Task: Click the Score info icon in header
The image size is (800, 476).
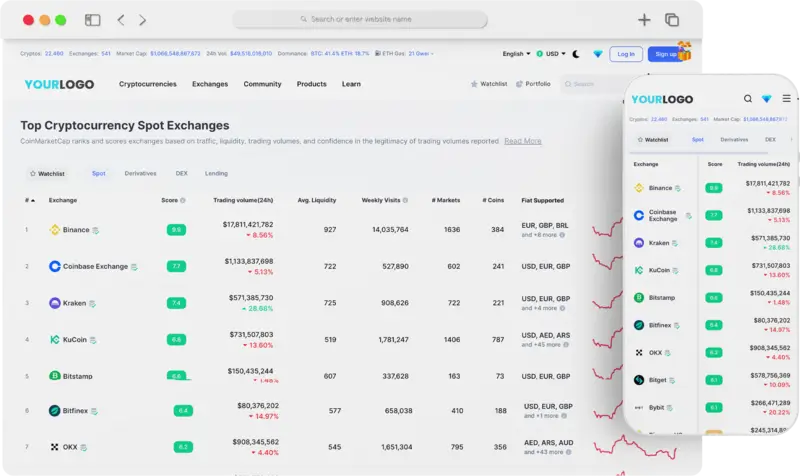Action: (183, 201)
